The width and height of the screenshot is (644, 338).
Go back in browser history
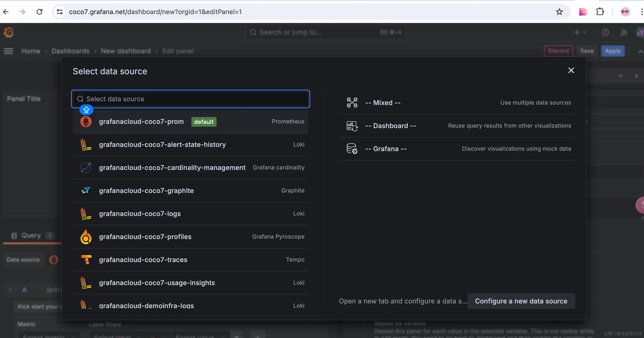6,12
